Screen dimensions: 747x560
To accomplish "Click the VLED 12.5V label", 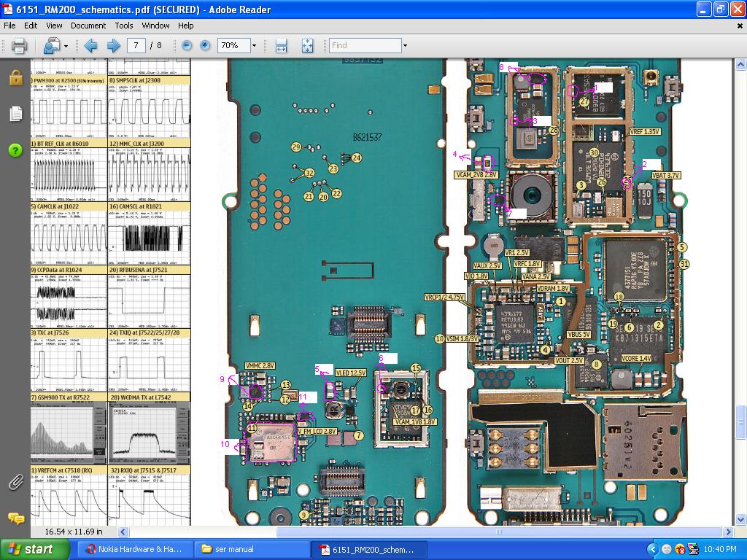I will click(351, 373).
